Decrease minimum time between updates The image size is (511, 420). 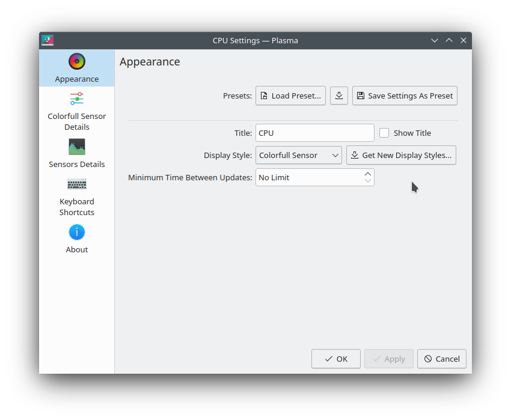pyautogui.click(x=367, y=181)
